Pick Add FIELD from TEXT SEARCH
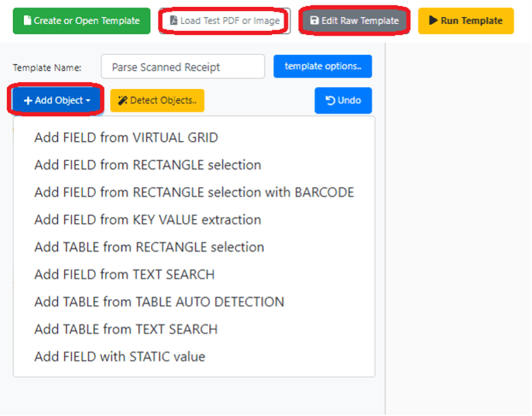The height and width of the screenshot is (416, 532). [x=124, y=274]
